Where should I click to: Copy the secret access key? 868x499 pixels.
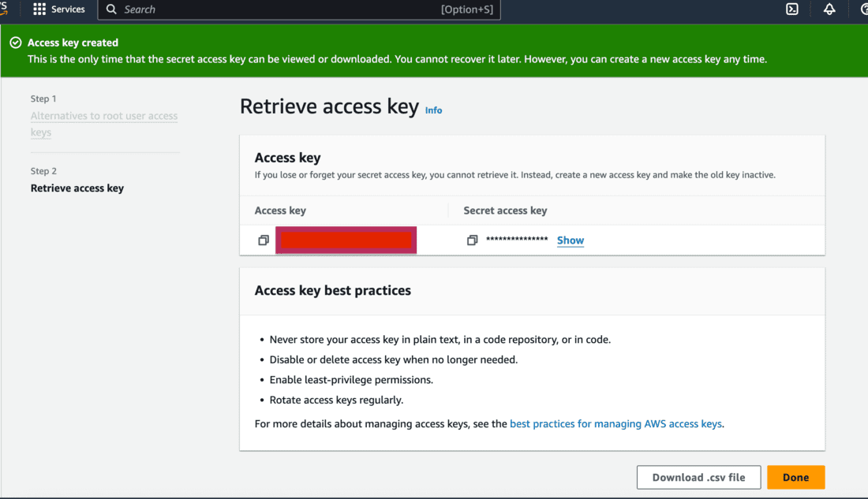[x=472, y=240]
